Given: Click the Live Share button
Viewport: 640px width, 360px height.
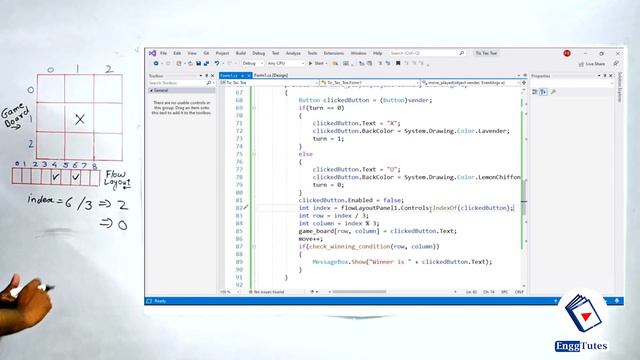Looking at the screenshot, I should pos(592,64).
